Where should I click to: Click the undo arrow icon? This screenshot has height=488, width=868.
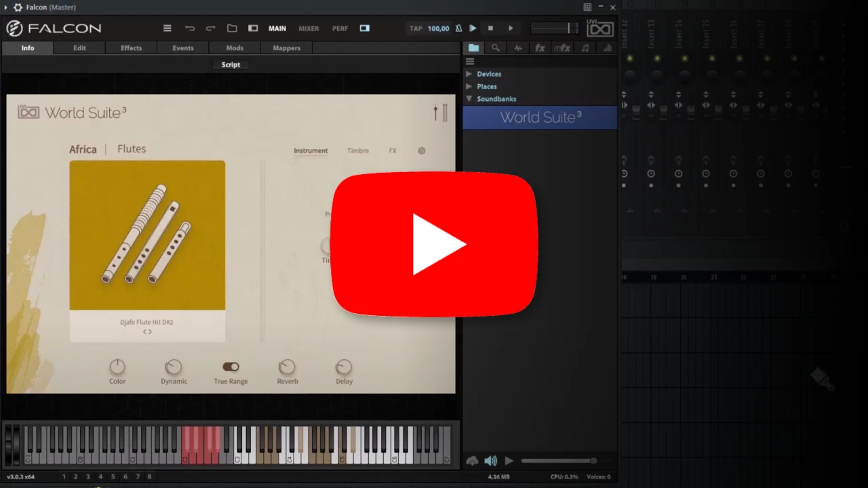click(190, 28)
